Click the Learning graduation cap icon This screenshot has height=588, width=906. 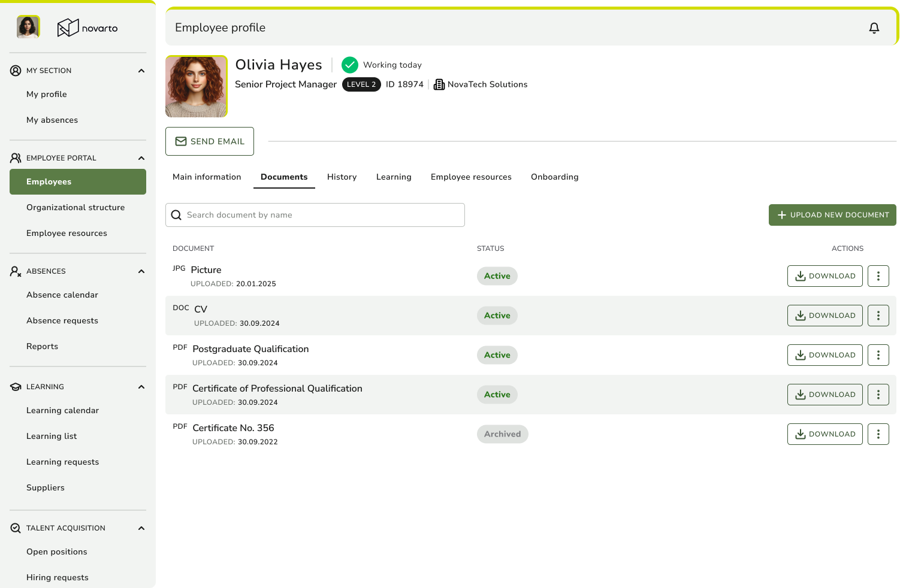16,387
